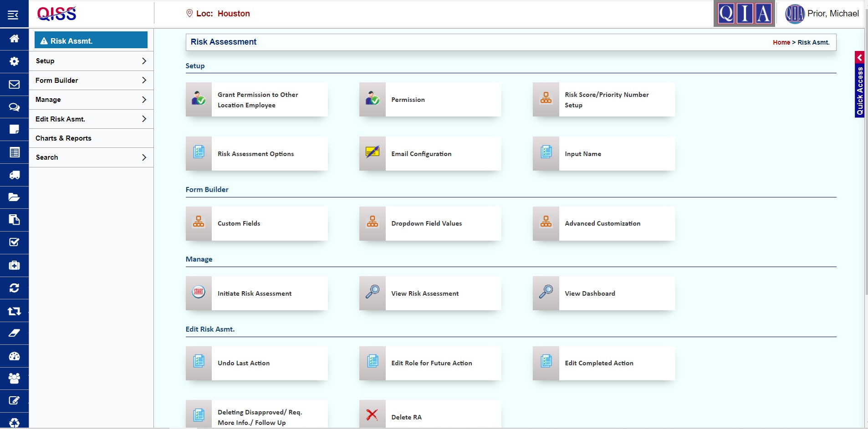Select the delivery truck icon in sidebar
The image size is (868, 429).
pyautogui.click(x=14, y=175)
